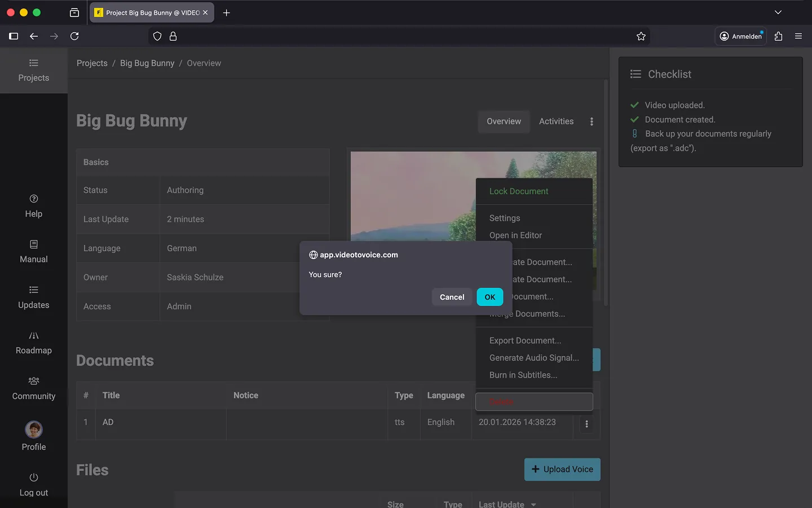Click the Profile avatar picture
Screen dimensions: 812x508
34,430
